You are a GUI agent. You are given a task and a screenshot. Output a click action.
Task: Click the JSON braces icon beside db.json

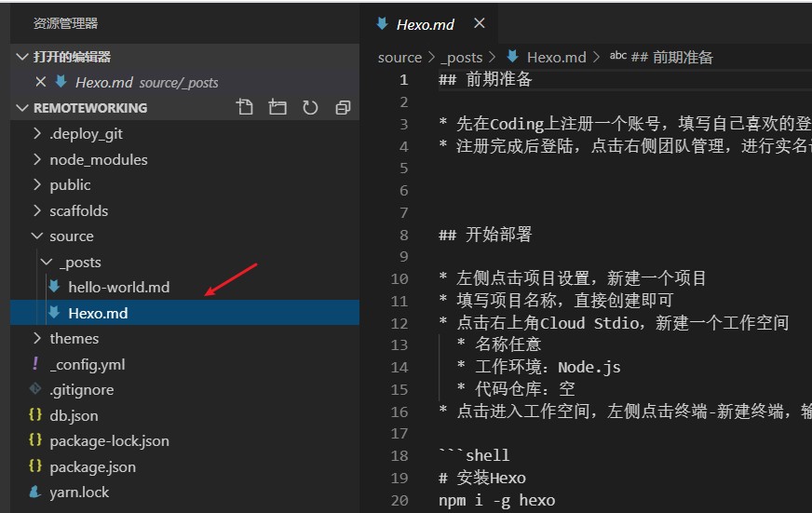click(34, 414)
